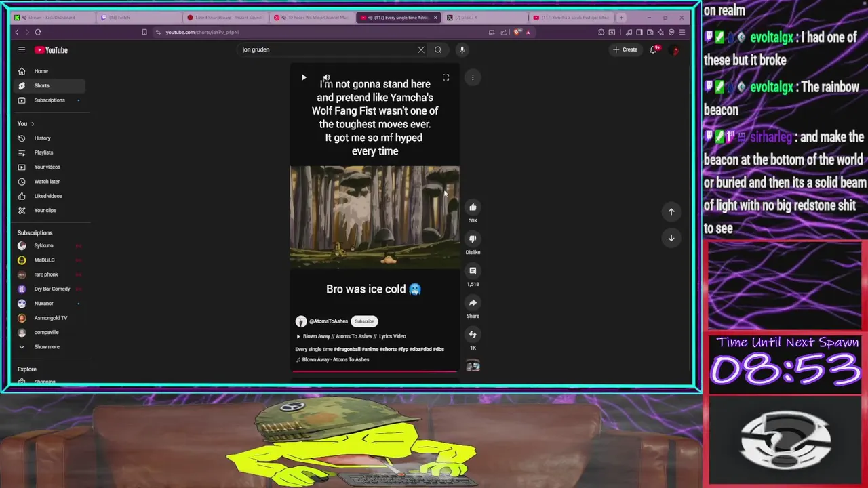
Task: Open Blown Away Lyrics Video link
Action: (351, 336)
